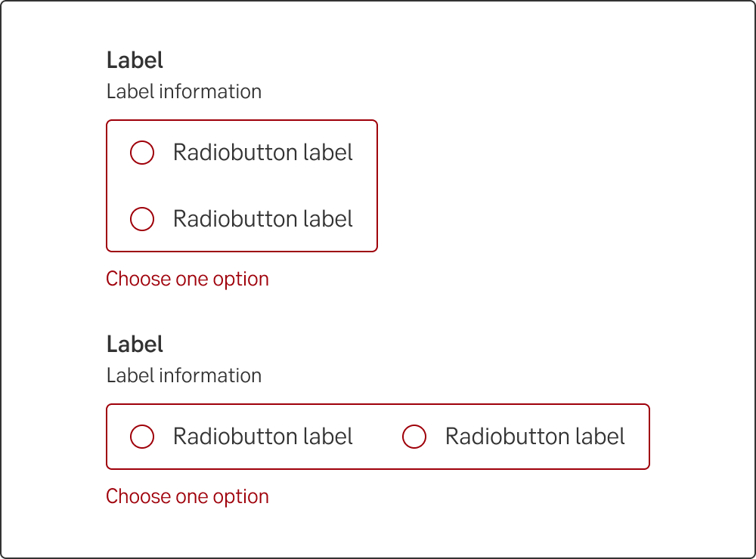Select the top radio circle in the stacked group

pos(142,153)
